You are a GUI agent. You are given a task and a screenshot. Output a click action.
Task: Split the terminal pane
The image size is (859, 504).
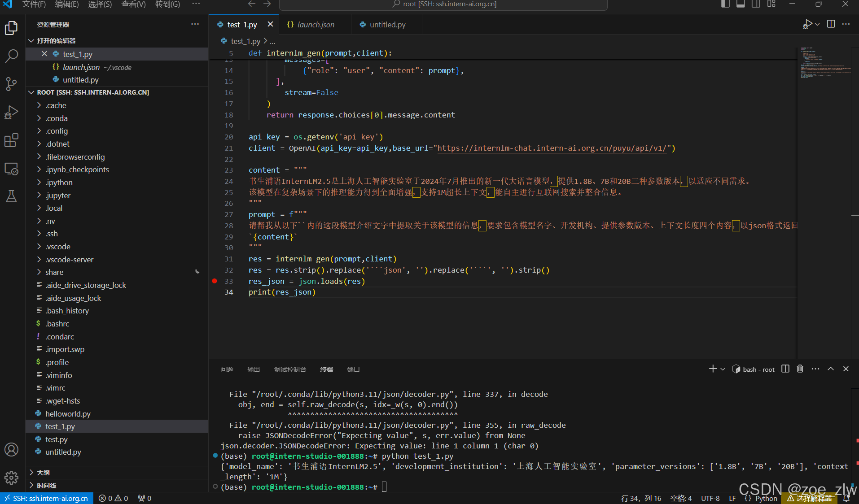785,369
